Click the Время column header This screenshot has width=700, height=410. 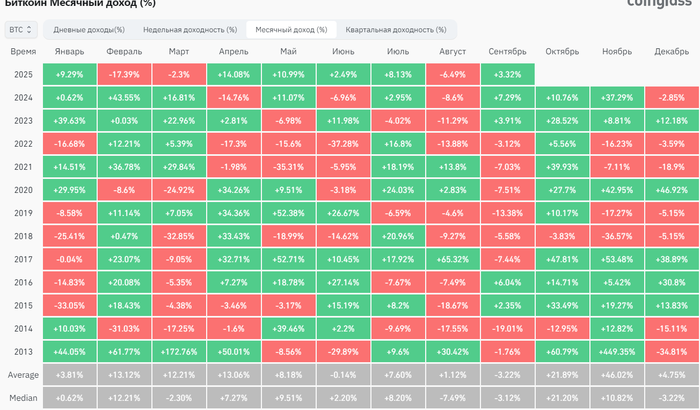pos(23,51)
